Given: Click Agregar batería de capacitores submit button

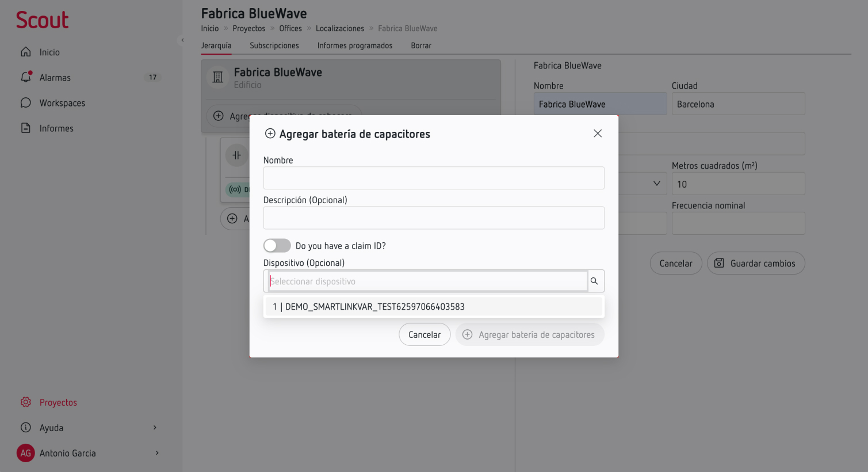Looking at the screenshot, I should tap(530, 334).
